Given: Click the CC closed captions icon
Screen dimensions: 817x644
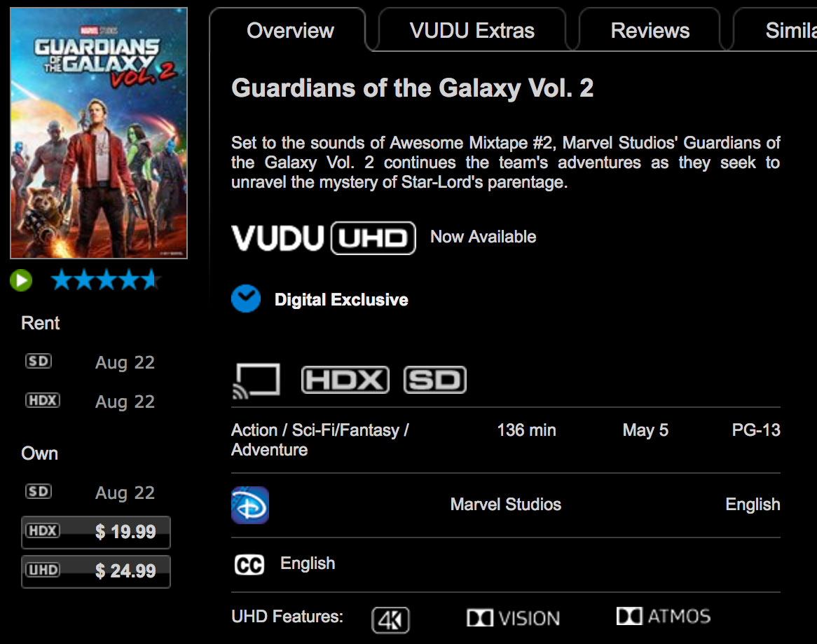Looking at the screenshot, I should point(249,565).
